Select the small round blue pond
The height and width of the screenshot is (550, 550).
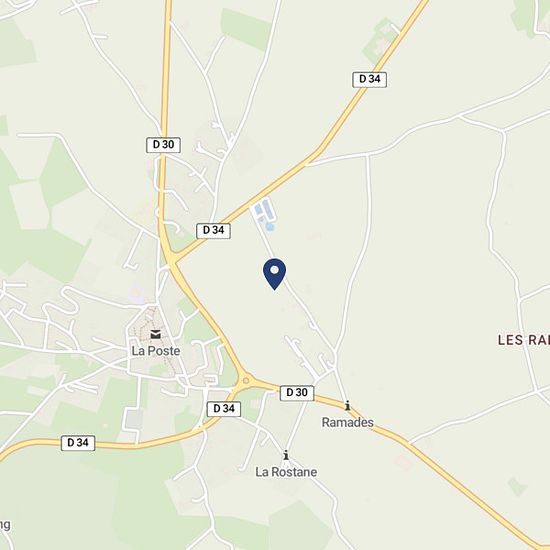[x=269, y=227]
